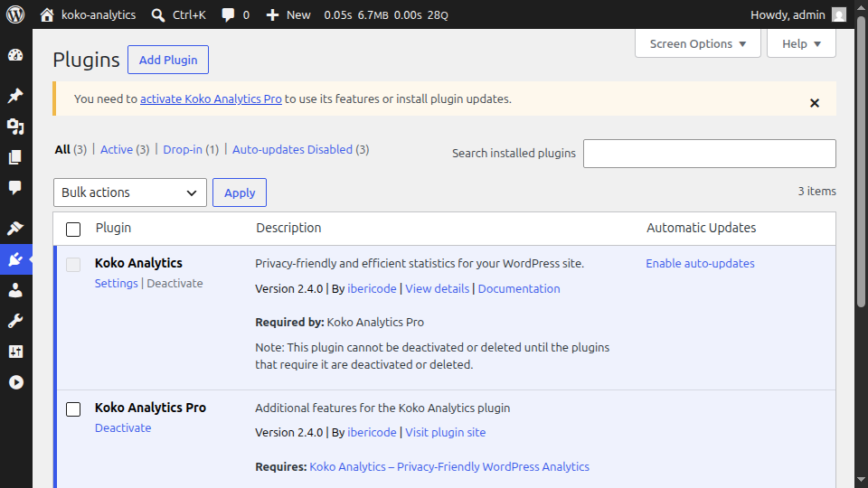Open Settings sliders icon in sidebar
The height and width of the screenshot is (488, 868).
tap(15, 352)
